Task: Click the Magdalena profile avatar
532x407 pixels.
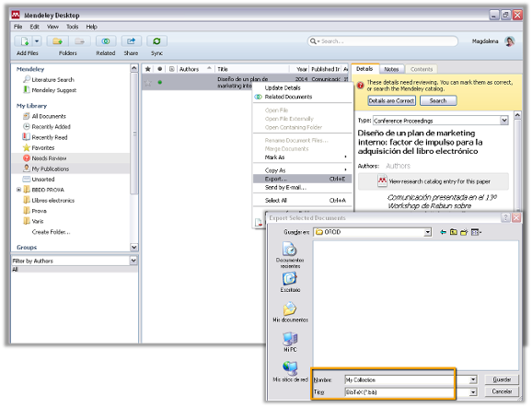Action: (x=509, y=41)
